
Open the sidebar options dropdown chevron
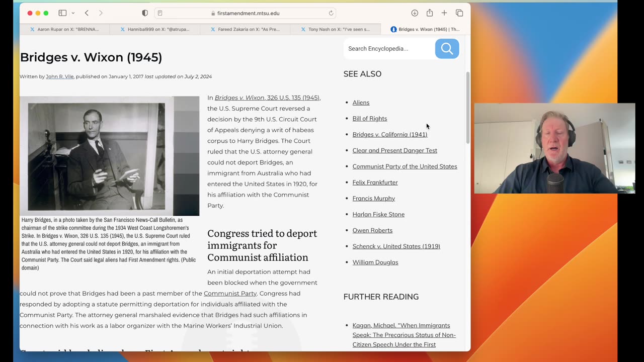click(x=73, y=13)
